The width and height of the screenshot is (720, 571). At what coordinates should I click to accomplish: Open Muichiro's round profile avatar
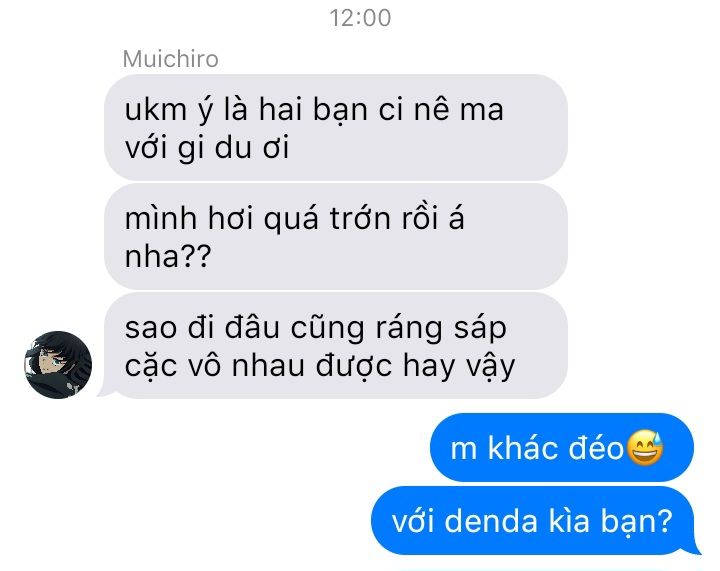58,364
